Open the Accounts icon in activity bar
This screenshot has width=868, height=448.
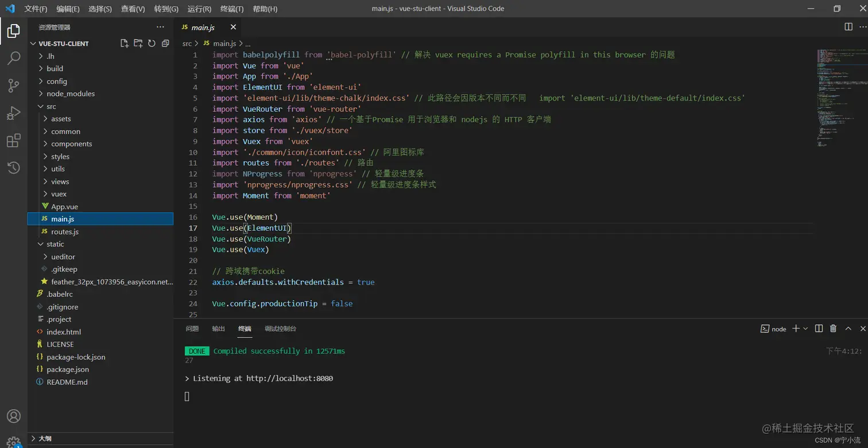click(14, 416)
